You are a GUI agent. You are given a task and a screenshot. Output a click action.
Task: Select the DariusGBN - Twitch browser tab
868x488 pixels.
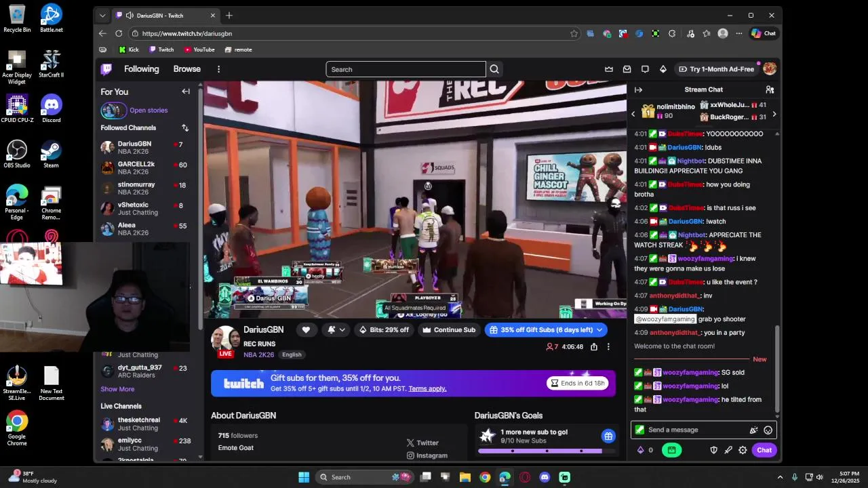165,16
